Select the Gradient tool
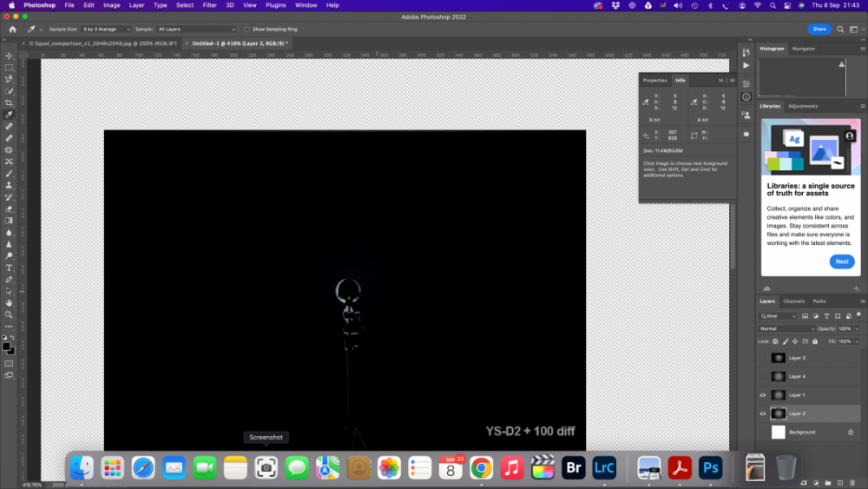This screenshot has height=489, width=868. [x=9, y=221]
